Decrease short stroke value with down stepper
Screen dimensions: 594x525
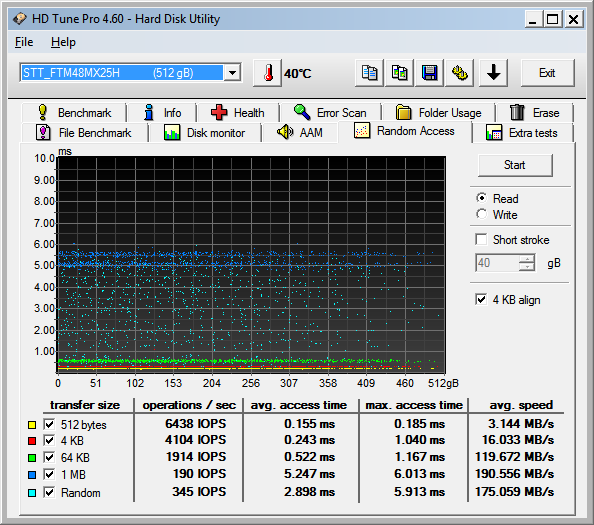[x=527, y=267]
